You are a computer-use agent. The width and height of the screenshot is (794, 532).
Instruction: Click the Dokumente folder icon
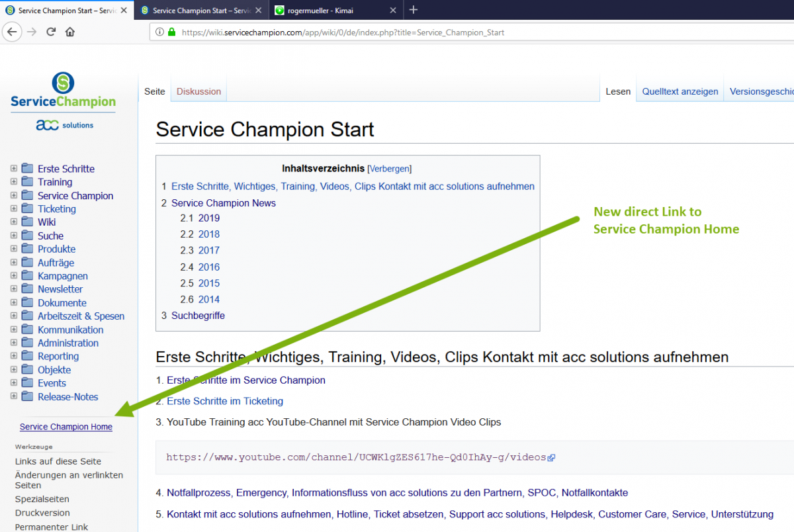pyautogui.click(x=29, y=302)
